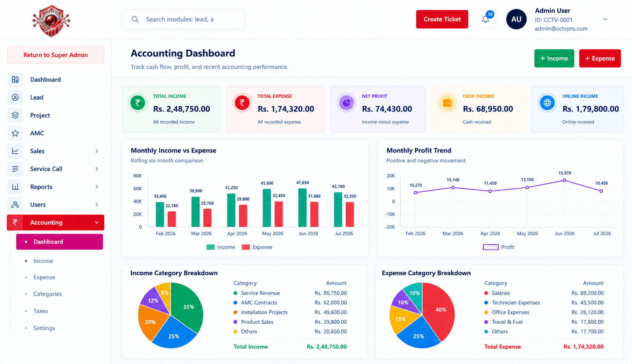Click the CCTV shield logo
The width and height of the screenshot is (632, 364).
pyautogui.click(x=51, y=21)
